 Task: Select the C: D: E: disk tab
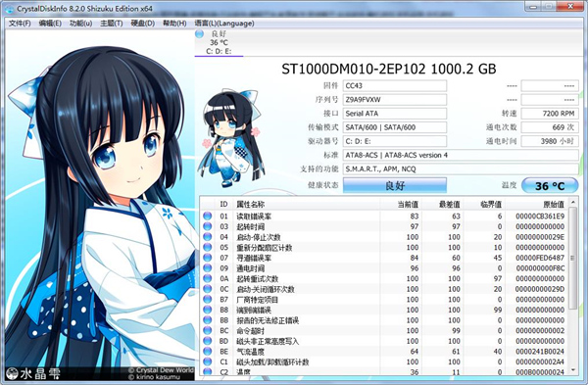click(x=219, y=43)
